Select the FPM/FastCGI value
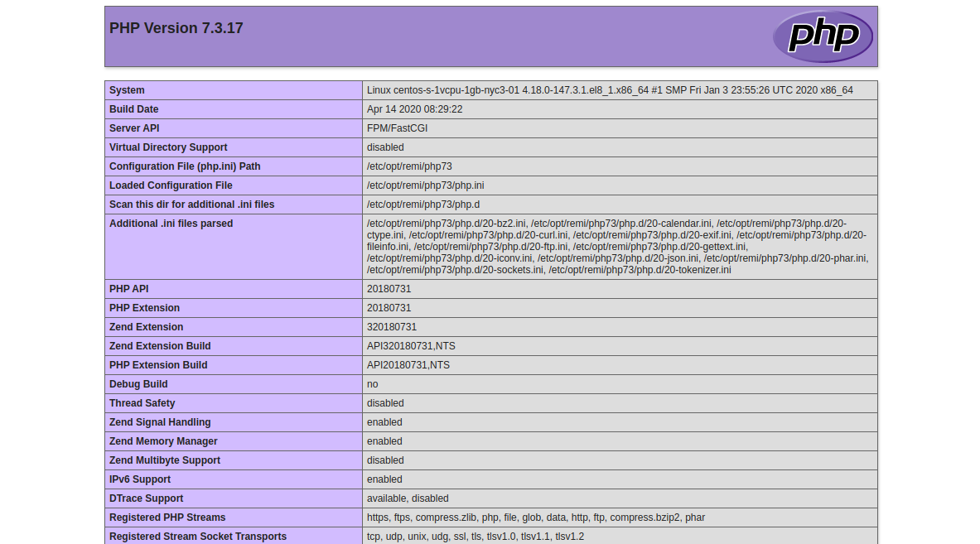 click(398, 128)
